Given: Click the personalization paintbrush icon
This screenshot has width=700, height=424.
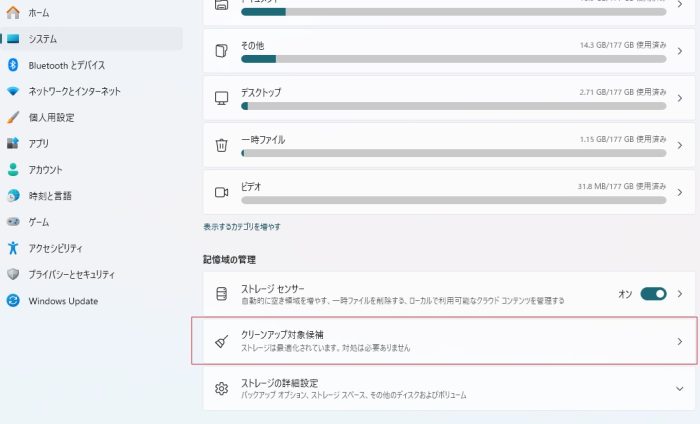Looking at the screenshot, I should [13, 117].
